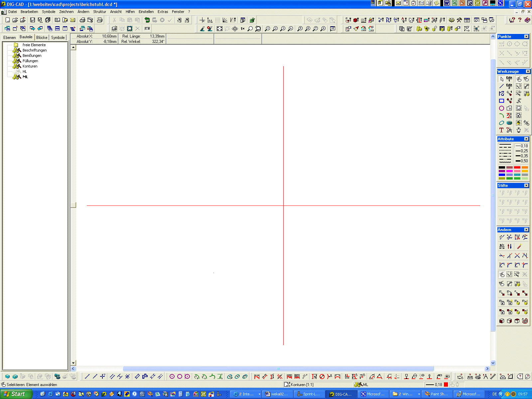Select the Polyline tool in Werkzeuge
The height and width of the screenshot is (399, 532).
coord(502,93)
